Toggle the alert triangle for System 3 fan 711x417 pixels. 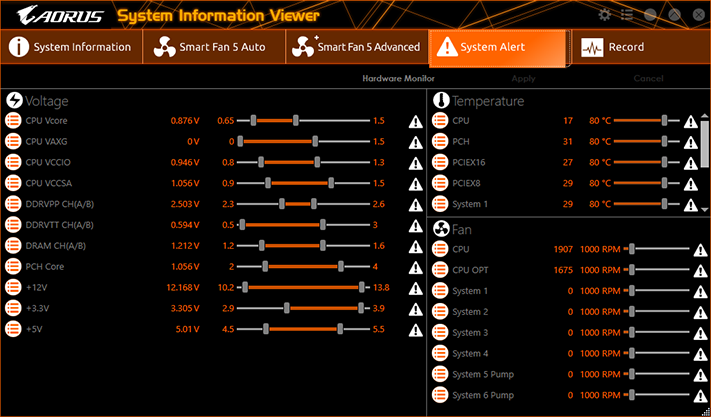tap(701, 334)
